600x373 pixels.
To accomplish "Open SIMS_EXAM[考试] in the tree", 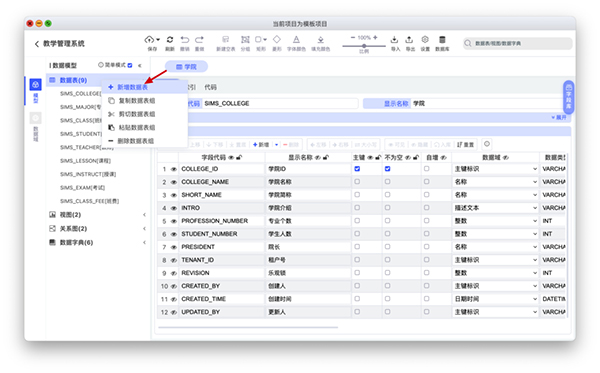I will pos(82,187).
